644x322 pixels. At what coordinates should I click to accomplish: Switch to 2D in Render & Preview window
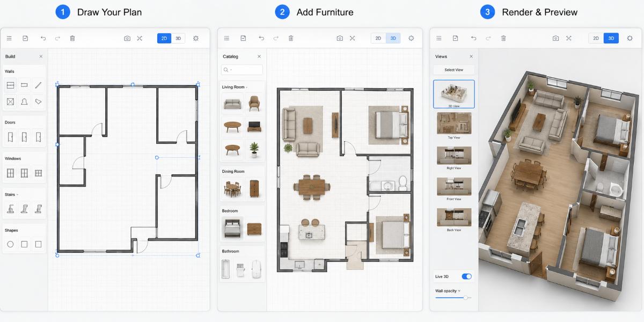pos(596,38)
